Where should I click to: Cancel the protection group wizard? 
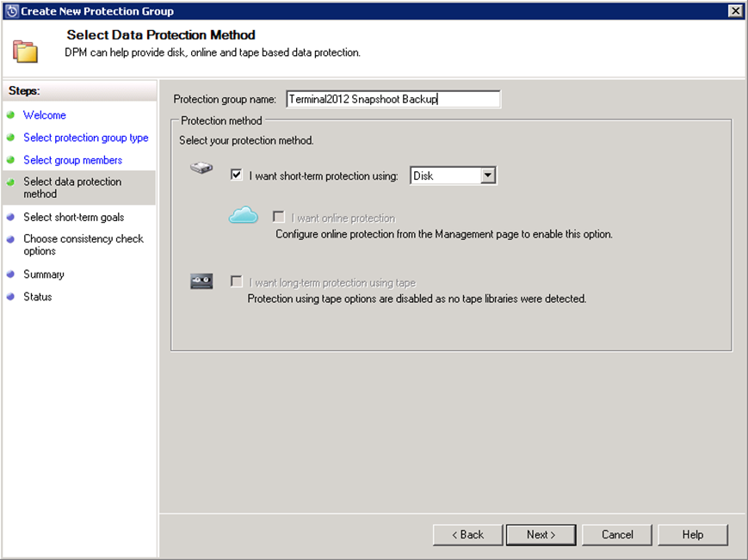[x=617, y=535]
